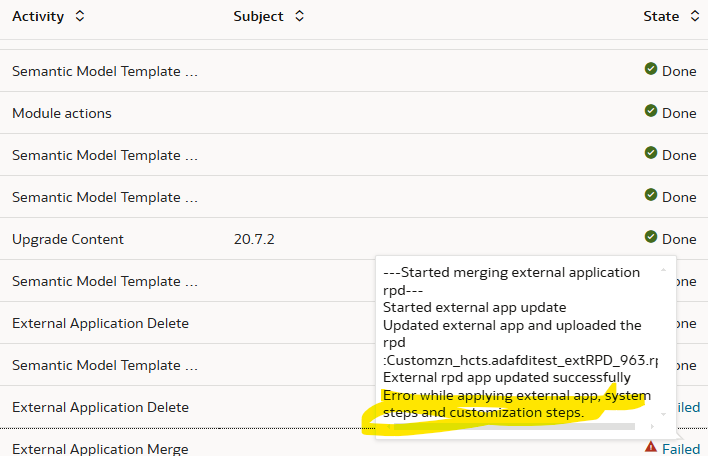Select the Upgrade Content activity row
This screenshot has height=456, width=708.
tap(354, 239)
